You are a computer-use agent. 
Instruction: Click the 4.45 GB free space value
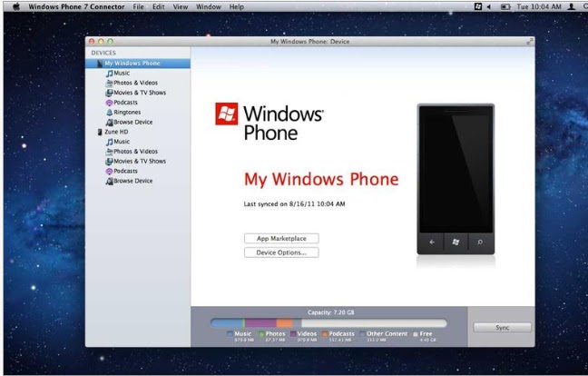428,340
